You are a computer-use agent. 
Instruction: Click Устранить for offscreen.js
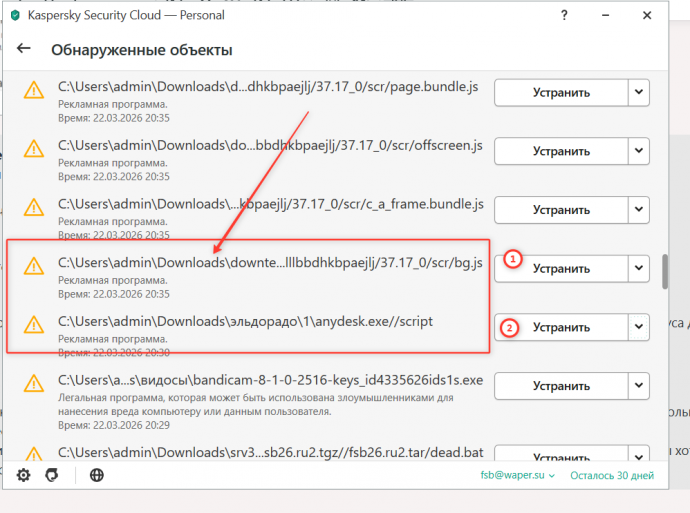point(561,151)
